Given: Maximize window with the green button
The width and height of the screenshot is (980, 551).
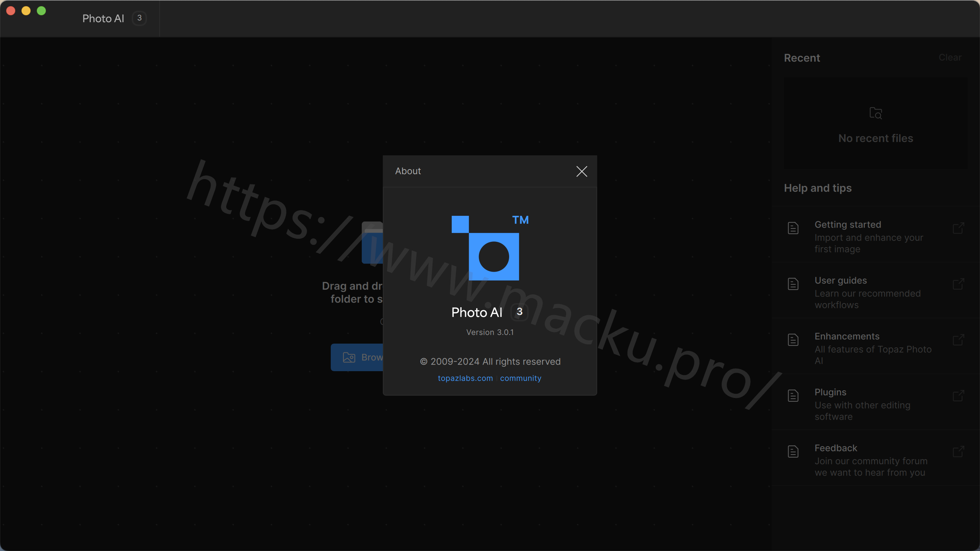Looking at the screenshot, I should (x=41, y=11).
